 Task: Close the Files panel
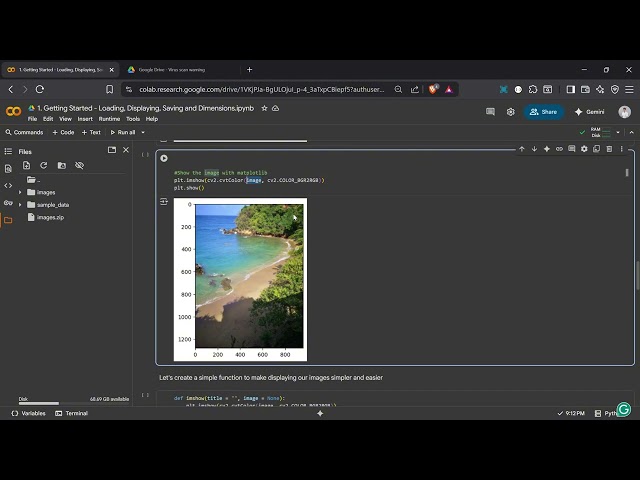coord(126,150)
